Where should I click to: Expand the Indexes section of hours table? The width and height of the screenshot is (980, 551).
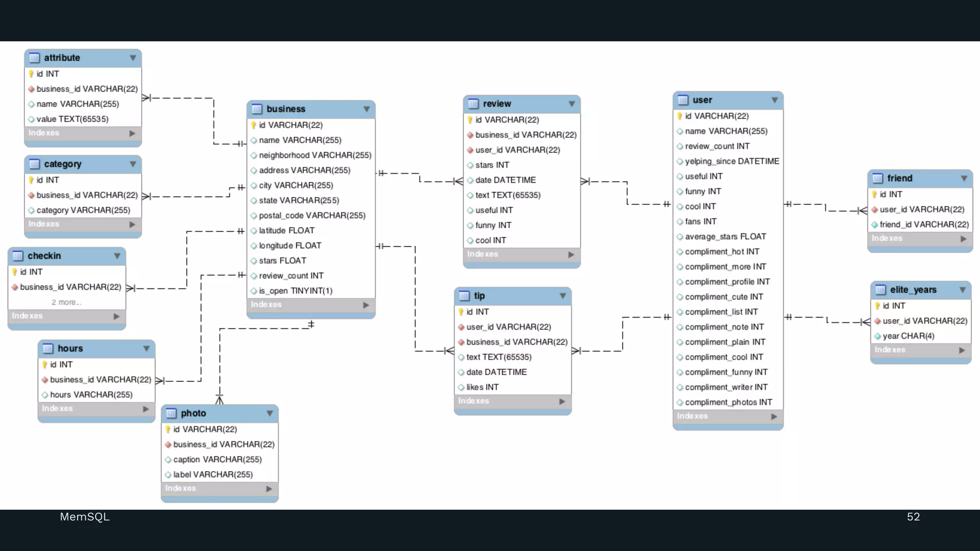point(146,409)
